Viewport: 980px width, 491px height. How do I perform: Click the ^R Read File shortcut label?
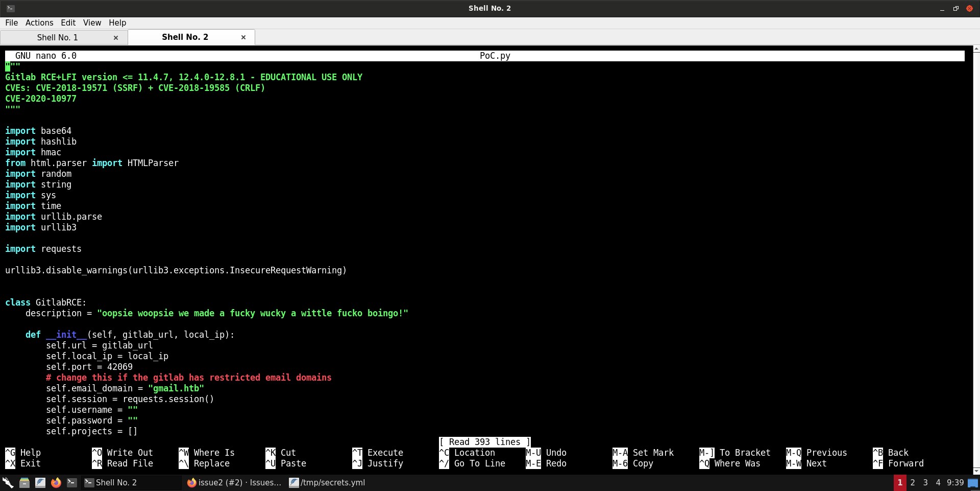pos(122,463)
